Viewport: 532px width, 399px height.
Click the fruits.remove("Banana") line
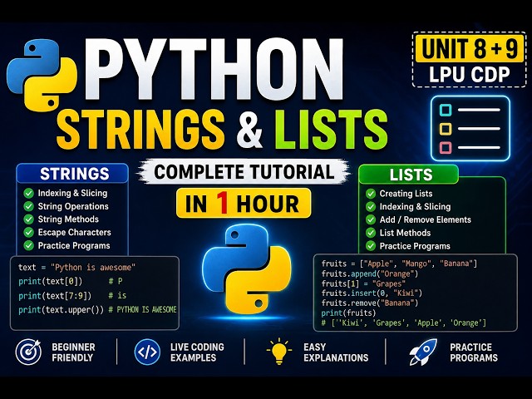(x=370, y=303)
